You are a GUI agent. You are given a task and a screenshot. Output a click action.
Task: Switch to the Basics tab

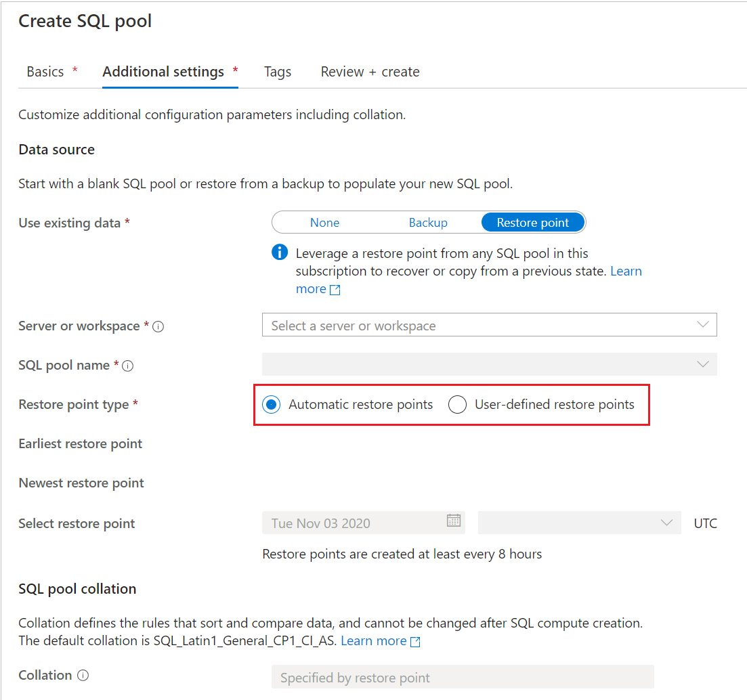click(x=45, y=71)
